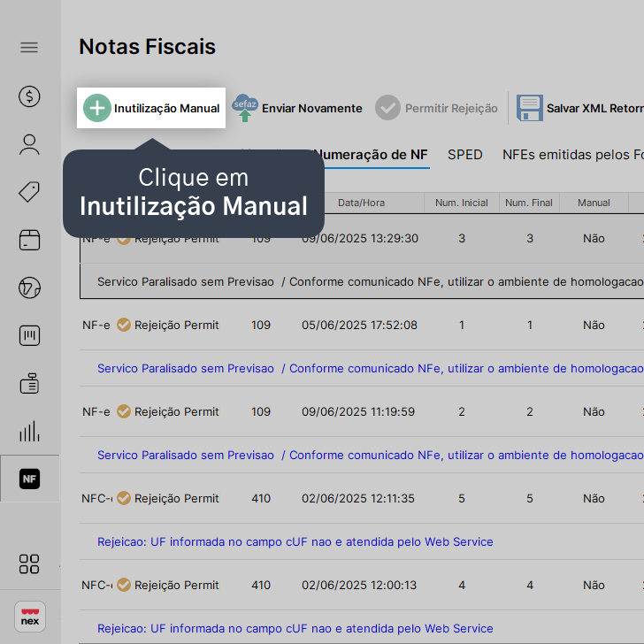
Task: Click series 410 in 02/06/2025 12:00:13 row
Action: (x=261, y=585)
